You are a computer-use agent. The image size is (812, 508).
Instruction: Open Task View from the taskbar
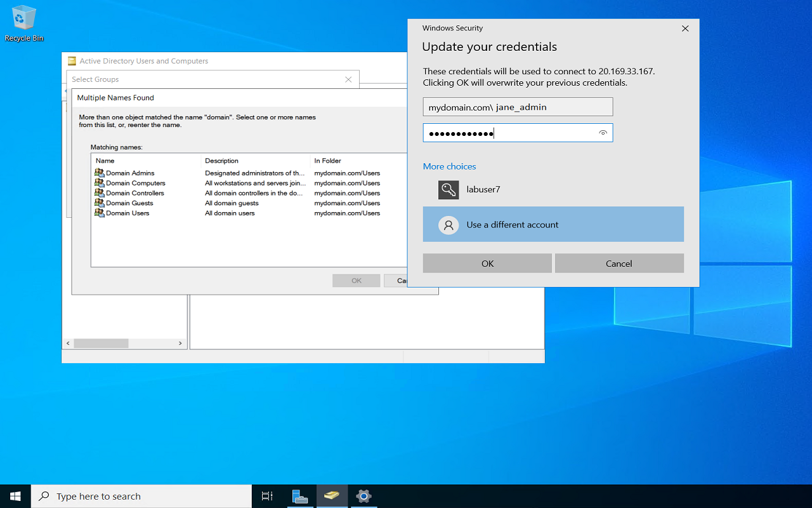click(x=267, y=497)
